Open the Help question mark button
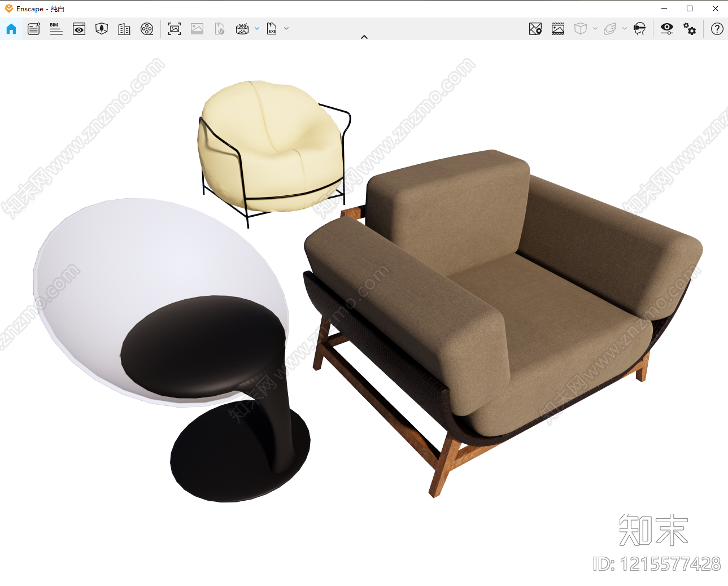The image size is (728, 586). click(717, 29)
